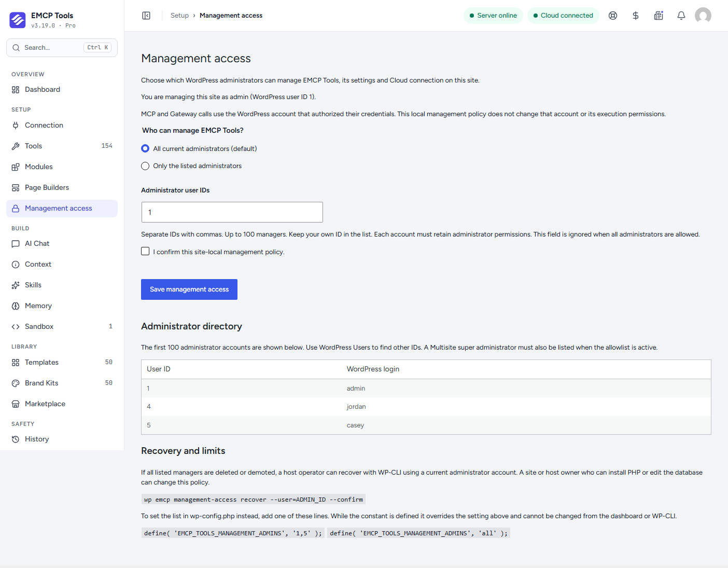728x568 pixels.
Task: Focus the Administrator user IDs field
Action: (x=232, y=212)
